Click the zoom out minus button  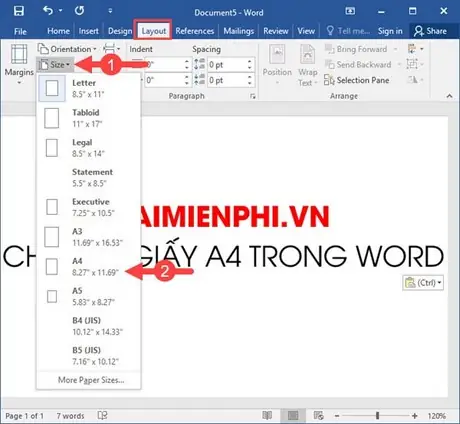337,416
